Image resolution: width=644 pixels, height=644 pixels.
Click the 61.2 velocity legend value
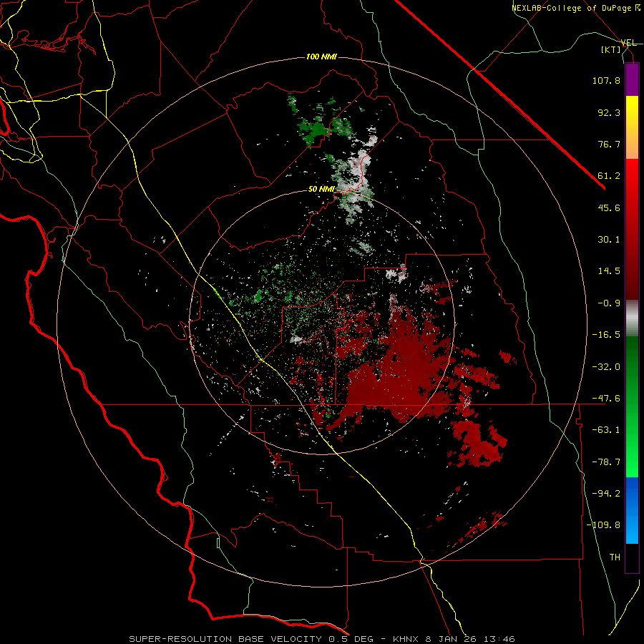[x=609, y=176]
